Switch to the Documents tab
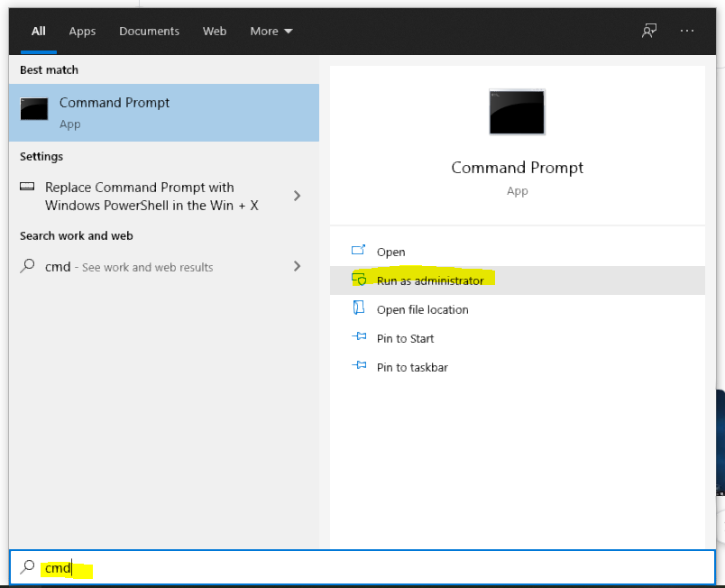 (x=149, y=31)
